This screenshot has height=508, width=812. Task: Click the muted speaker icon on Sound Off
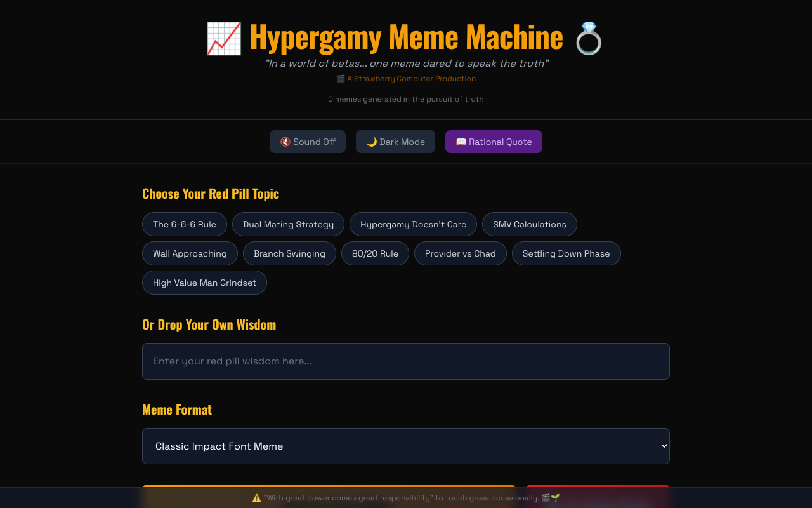[x=284, y=142]
